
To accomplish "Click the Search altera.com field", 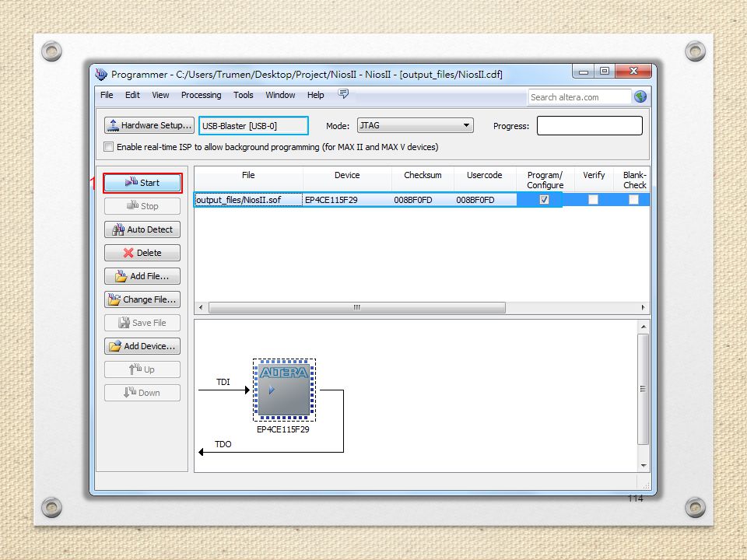I will 580,97.
